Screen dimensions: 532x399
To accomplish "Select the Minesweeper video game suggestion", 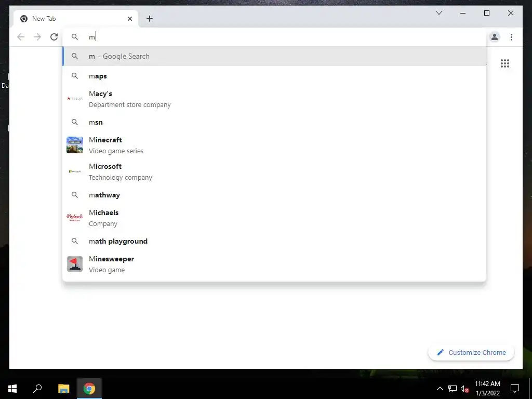I will [274, 264].
